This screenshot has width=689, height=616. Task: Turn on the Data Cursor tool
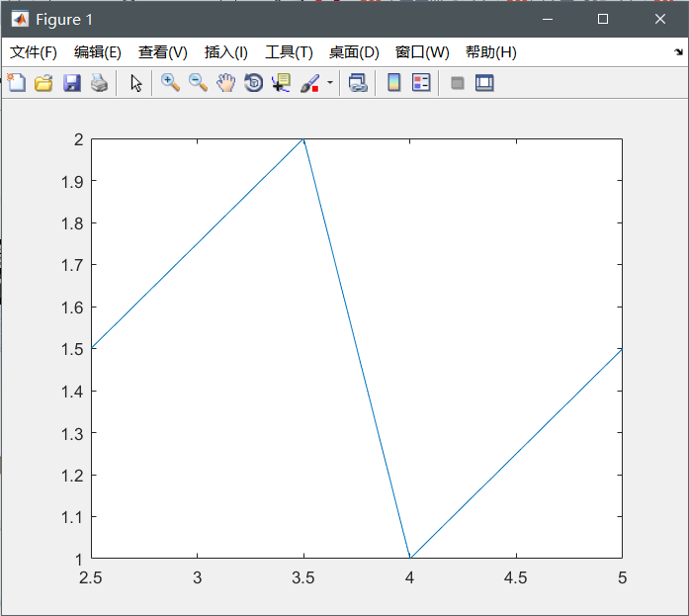point(281,83)
